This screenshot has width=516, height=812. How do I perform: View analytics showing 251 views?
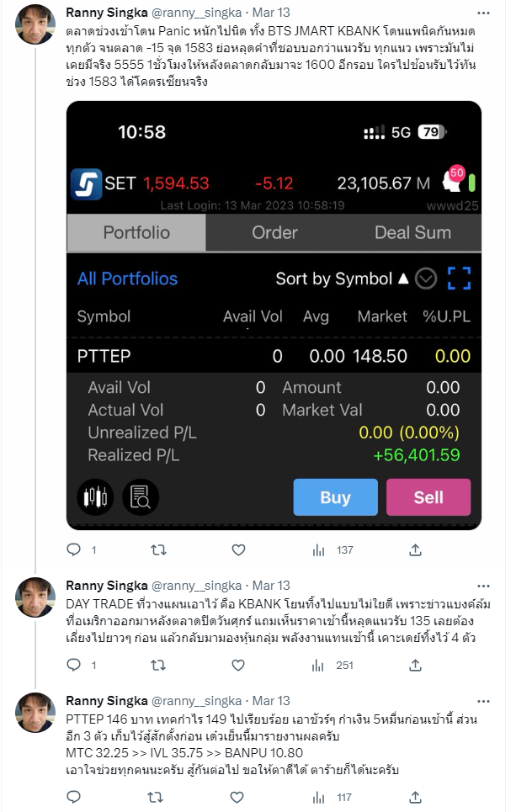coord(332,665)
